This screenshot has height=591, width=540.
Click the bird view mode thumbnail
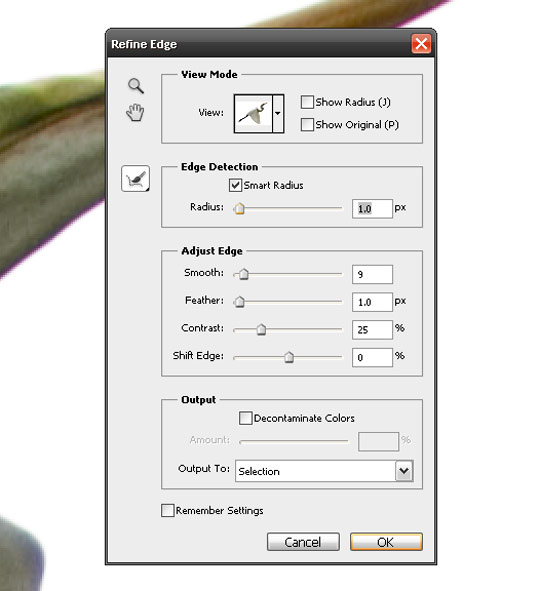click(253, 113)
